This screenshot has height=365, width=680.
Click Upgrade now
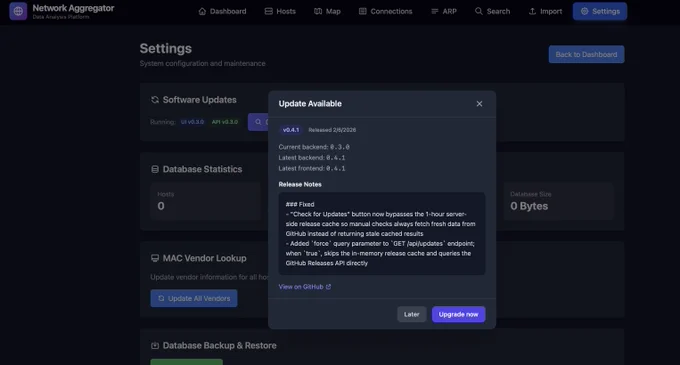458,314
